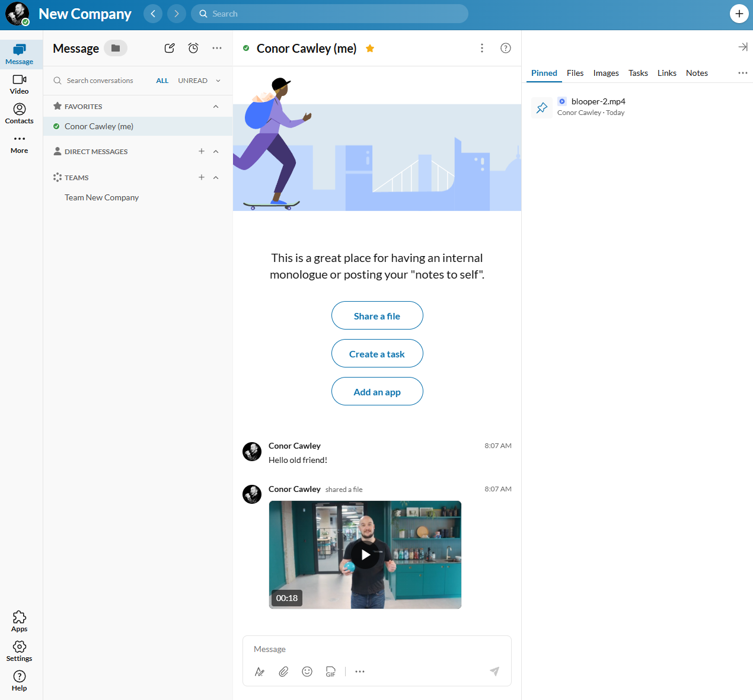Open the emoji picker
753x700 pixels.
pos(307,672)
